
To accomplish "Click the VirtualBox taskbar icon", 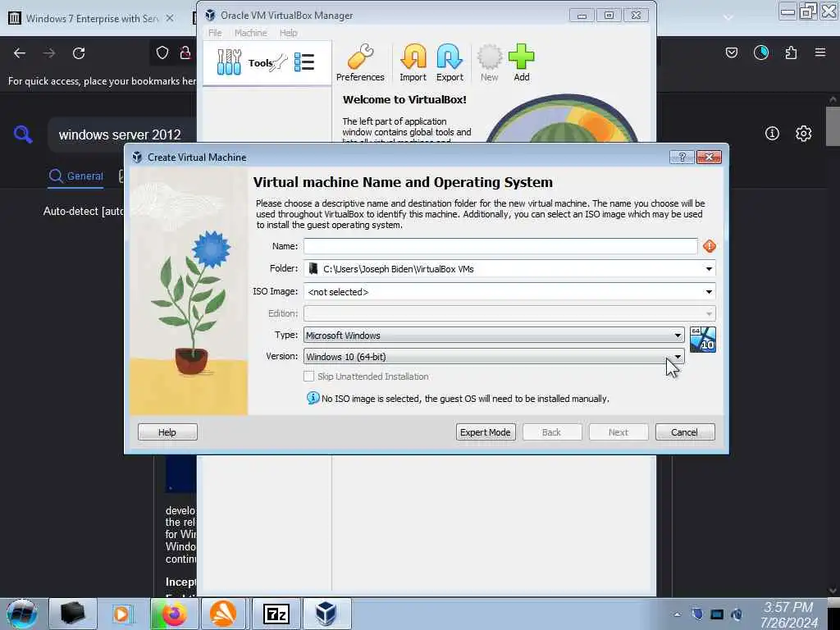I will (x=326, y=614).
